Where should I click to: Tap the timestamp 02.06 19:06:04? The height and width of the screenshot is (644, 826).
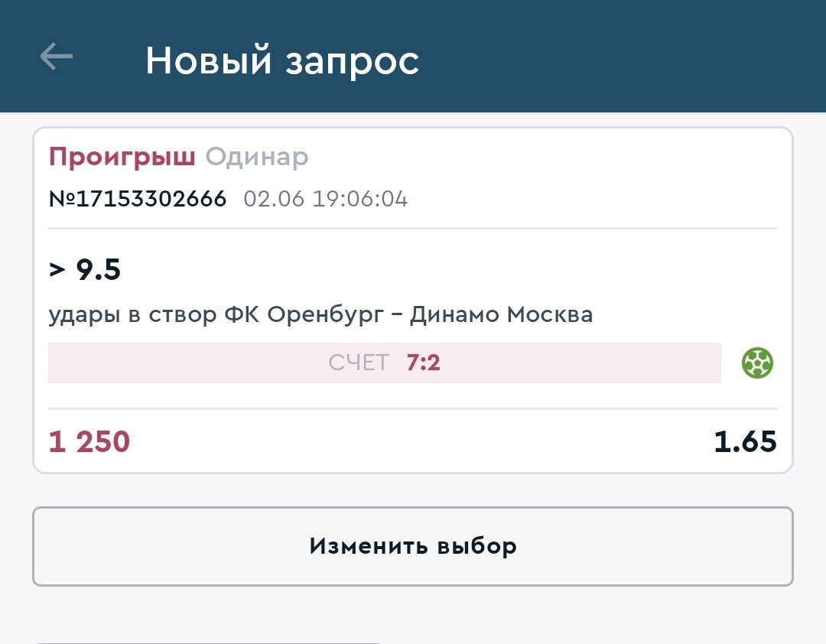coord(326,200)
